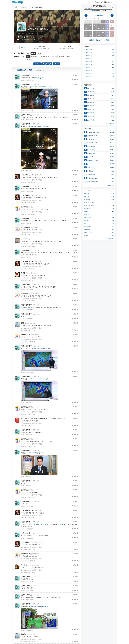Screen dimensions: 129x644
Task: Expand Hashtags list with すべて表示
Action: click(110, 239)
